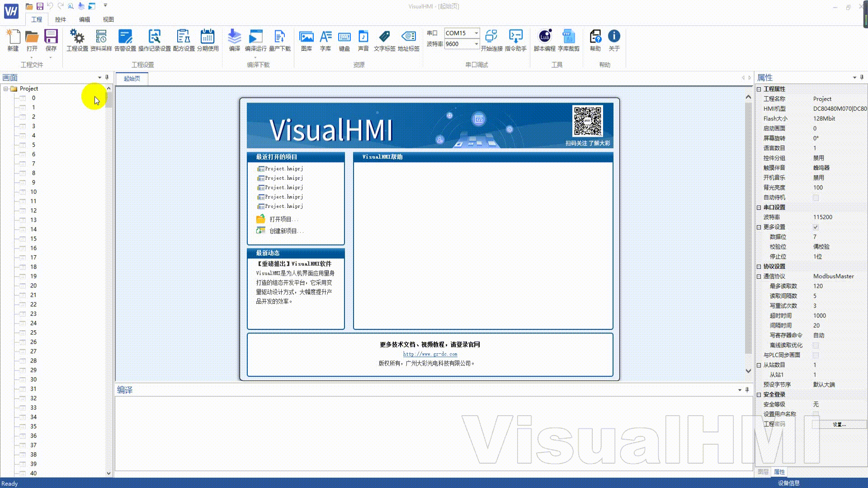Pin the 属性 panel with pushpin
Image resolution: width=868 pixels, height=488 pixels.
tap(862, 78)
